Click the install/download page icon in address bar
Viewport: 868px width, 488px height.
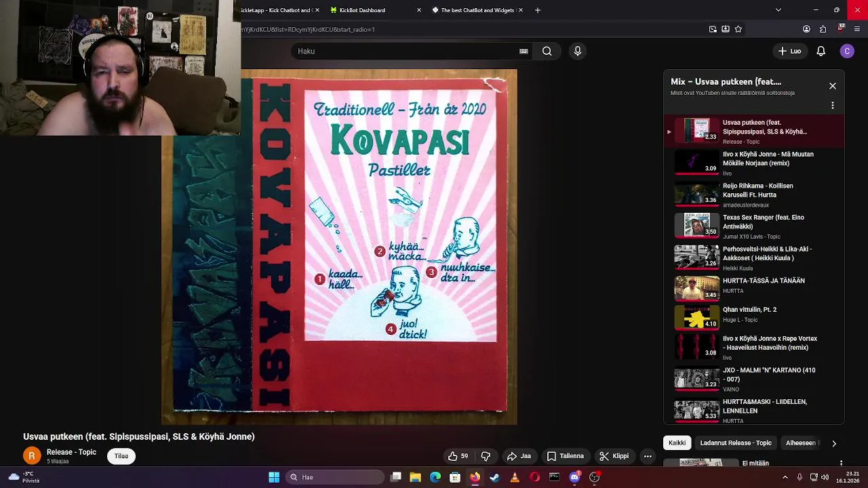[726, 29]
